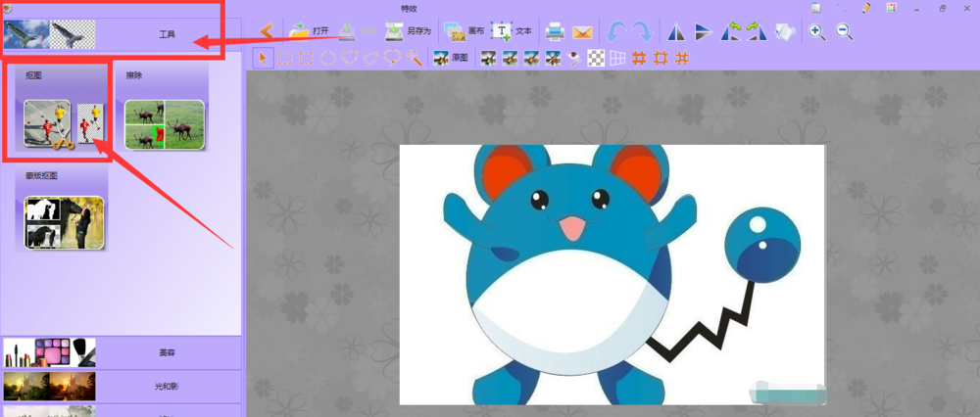Screen dimensions: 980x417
Task: Click the orange back arrow icon
Action: click(x=266, y=31)
